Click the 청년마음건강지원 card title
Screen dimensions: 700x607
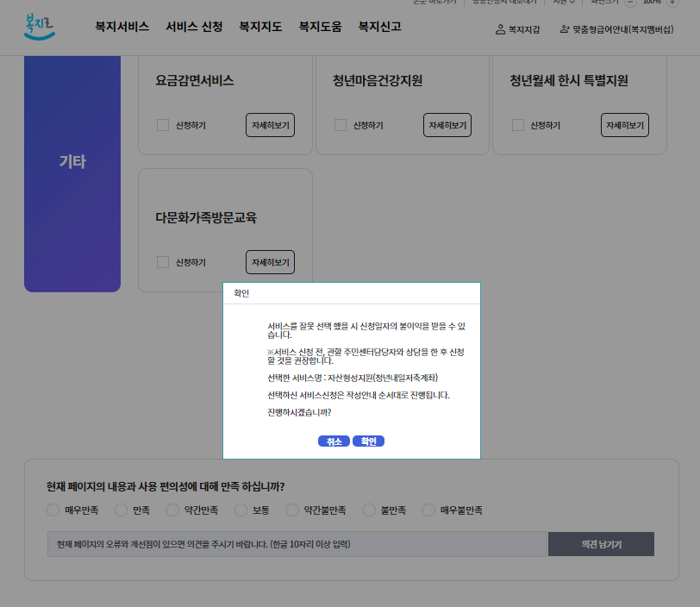click(x=378, y=81)
